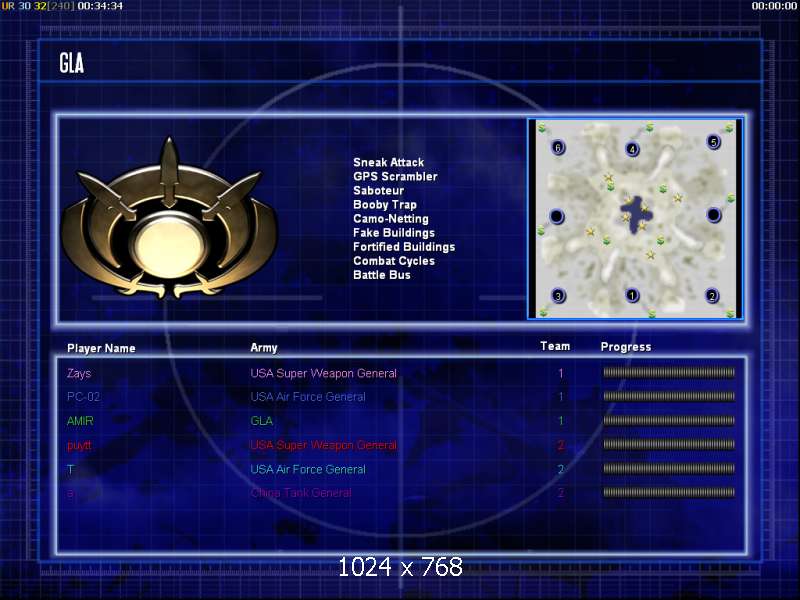Select the red player name puytt
Viewport: 800px width, 600px height.
tap(79, 445)
